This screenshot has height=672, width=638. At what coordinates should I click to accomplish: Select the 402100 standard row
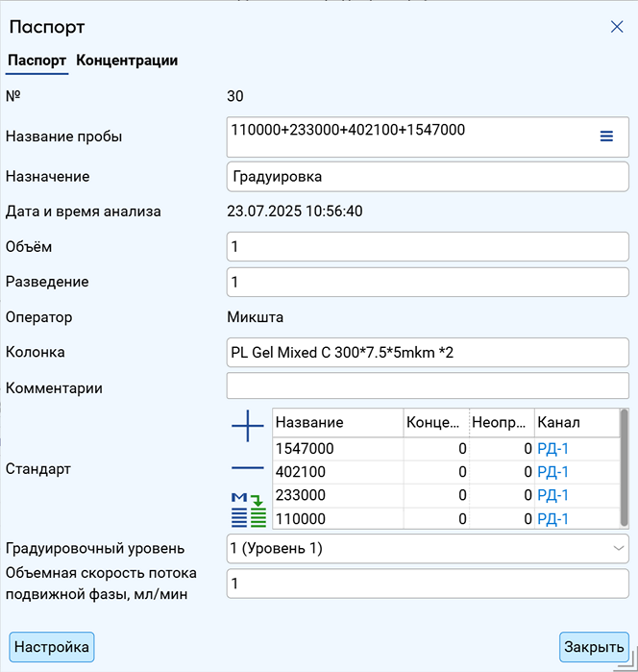point(446,472)
